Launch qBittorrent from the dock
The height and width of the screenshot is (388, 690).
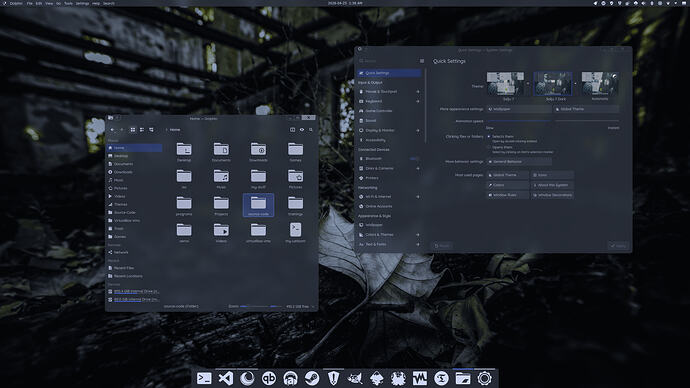tap(269, 378)
